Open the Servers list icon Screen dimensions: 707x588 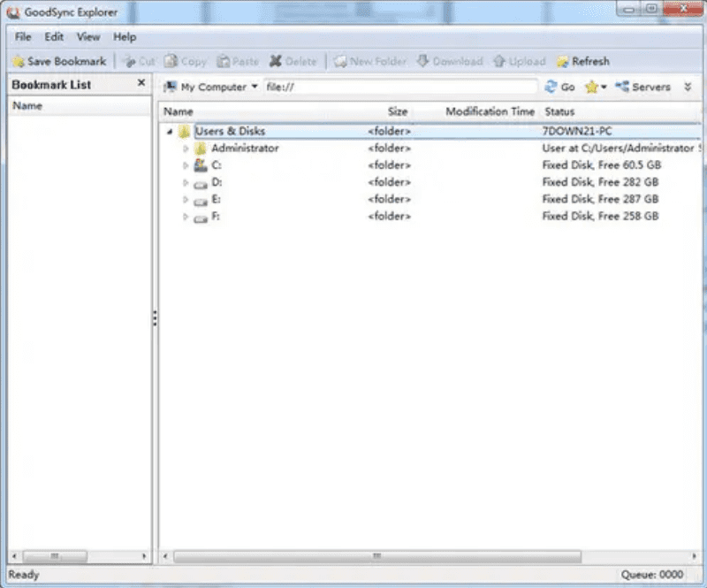coord(622,87)
